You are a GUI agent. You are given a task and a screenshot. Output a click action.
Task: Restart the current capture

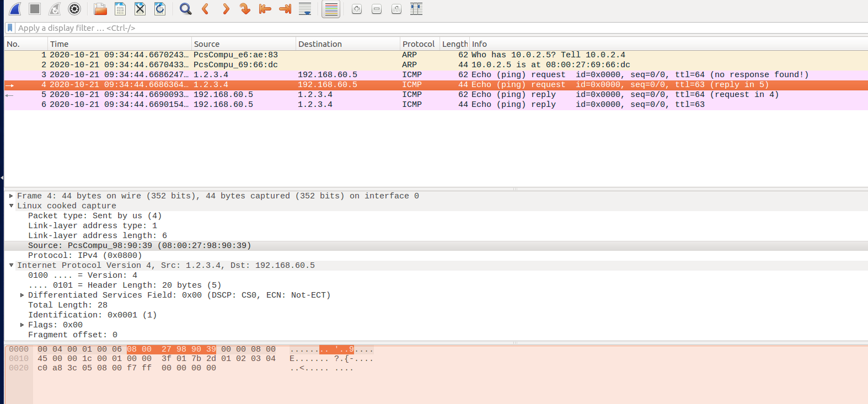tap(55, 9)
